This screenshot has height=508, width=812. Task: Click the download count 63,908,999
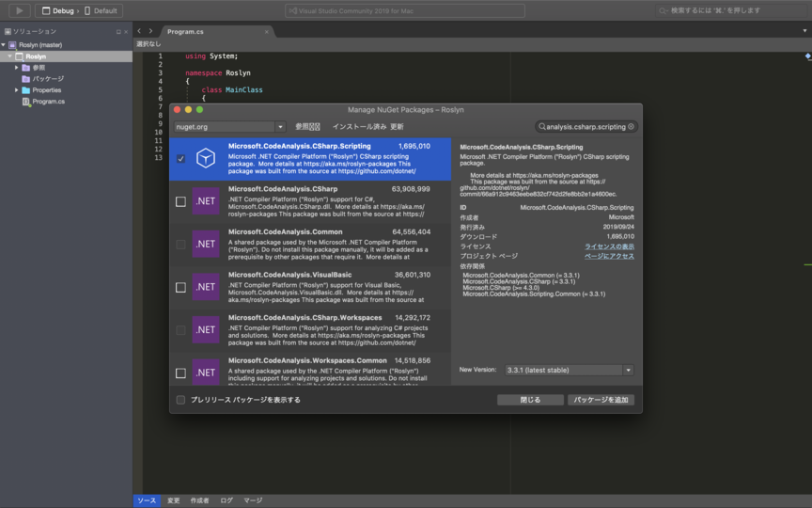point(411,189)
